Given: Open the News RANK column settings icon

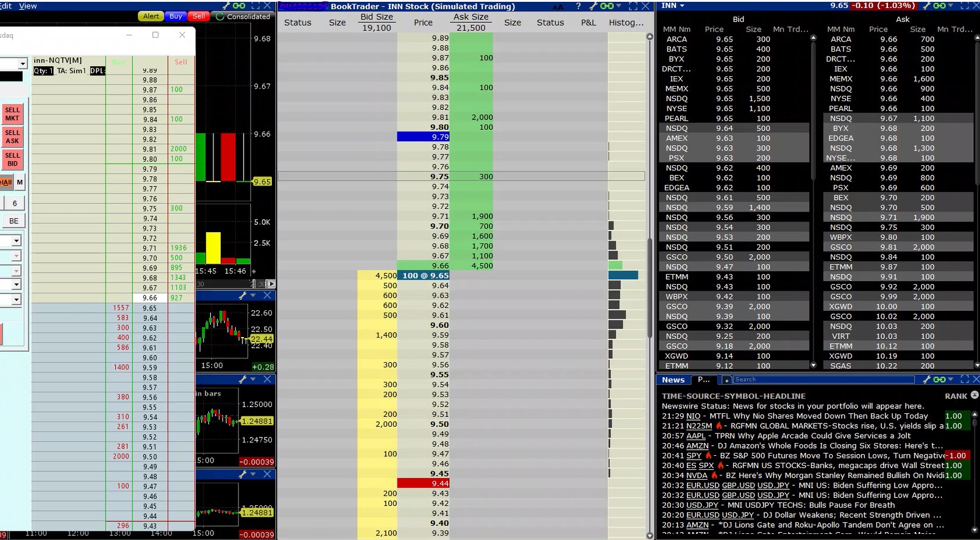Looking at the screenshot, I should [x=975, y=396].
